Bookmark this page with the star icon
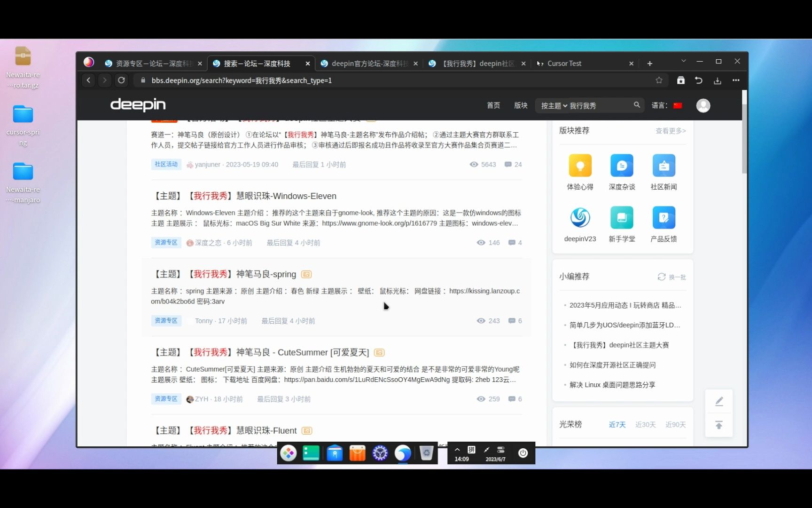This screenshot has height=508, width=812. [x=659, y=80]
